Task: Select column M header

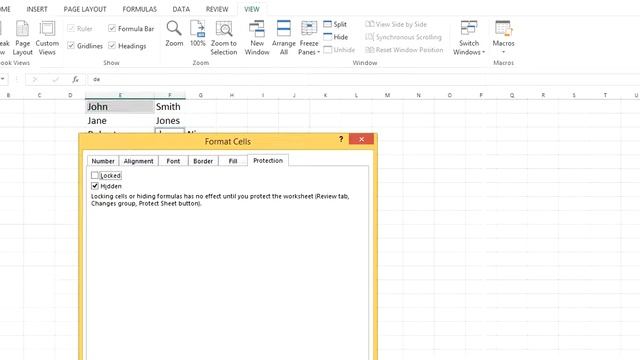Action: pos(387,95)
